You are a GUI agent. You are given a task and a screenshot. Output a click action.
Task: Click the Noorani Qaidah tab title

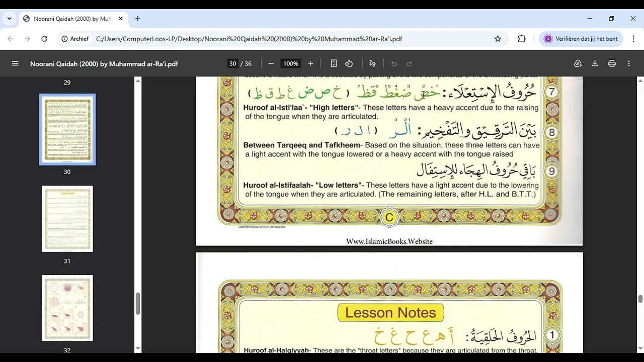click(73, 19)
